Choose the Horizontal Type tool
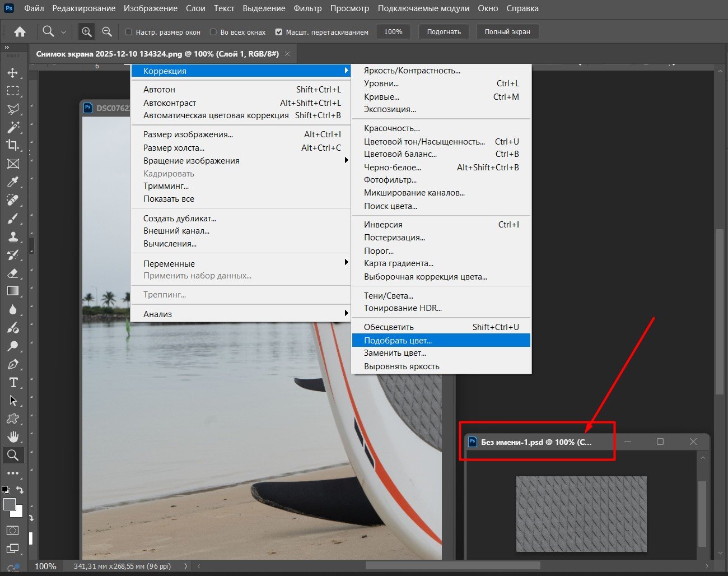This screenshot has width=728, height=576. point(13,382)
